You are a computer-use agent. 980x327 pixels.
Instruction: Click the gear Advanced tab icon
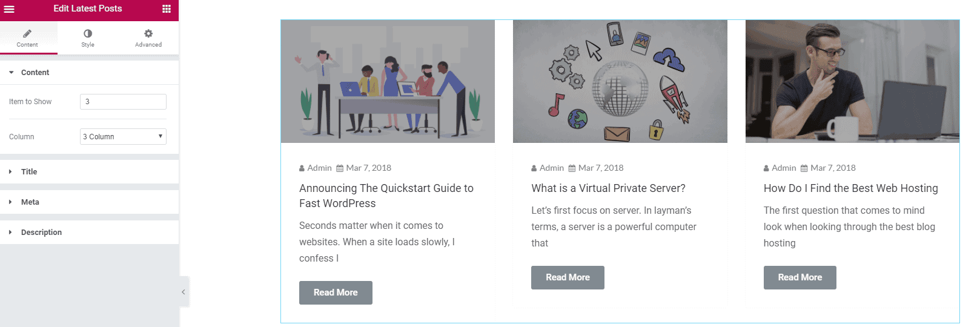click(148, 34)
